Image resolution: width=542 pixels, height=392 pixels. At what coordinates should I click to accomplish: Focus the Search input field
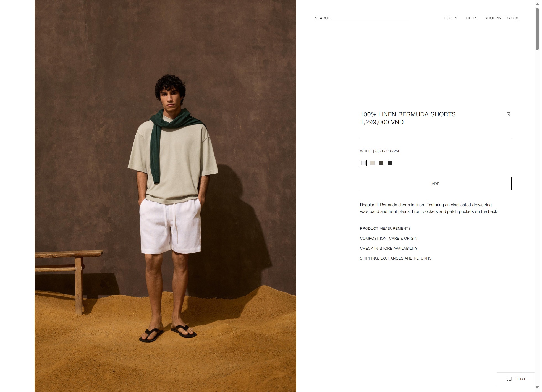click(x=362, y=18)
